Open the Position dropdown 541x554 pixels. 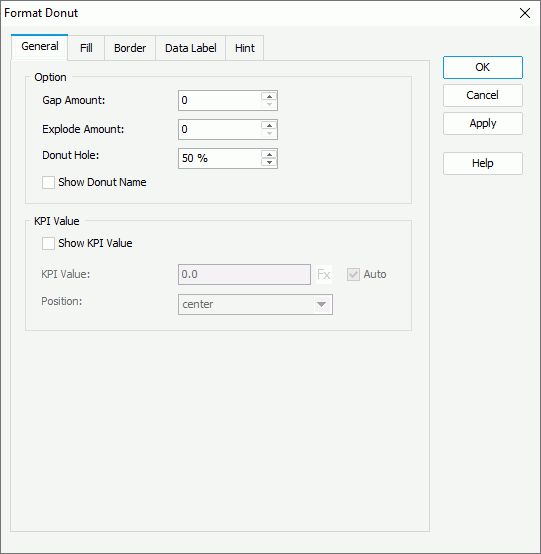pyautogui.click(x=255, y=305)
